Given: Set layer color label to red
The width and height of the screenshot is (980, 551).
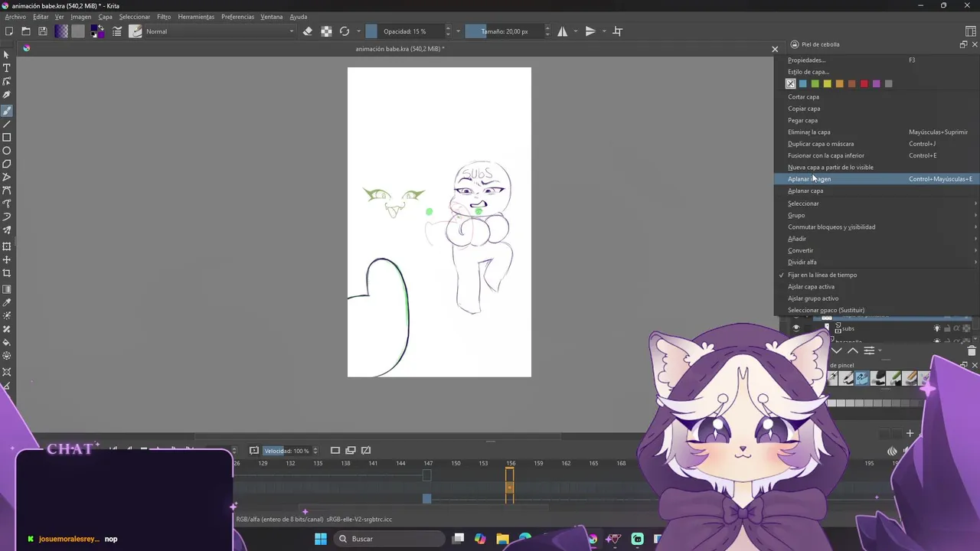Looking at the screenshot, I should tap(864, 83).
